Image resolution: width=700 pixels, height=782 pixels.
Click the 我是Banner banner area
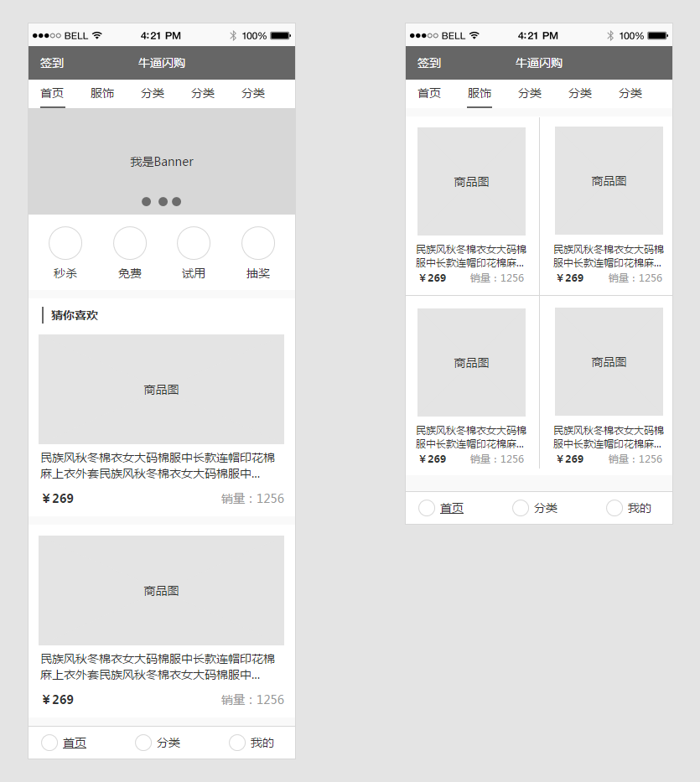(162, 162)
